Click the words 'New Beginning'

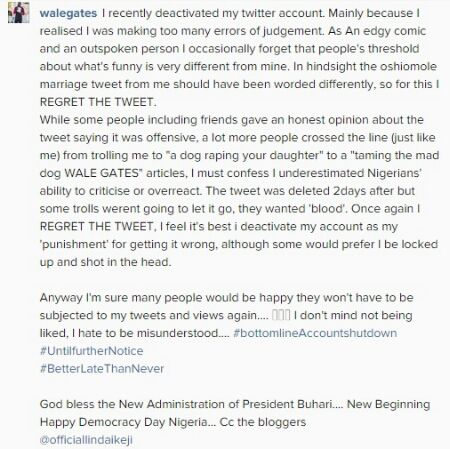pyautogui.click(x=388, y=404)
